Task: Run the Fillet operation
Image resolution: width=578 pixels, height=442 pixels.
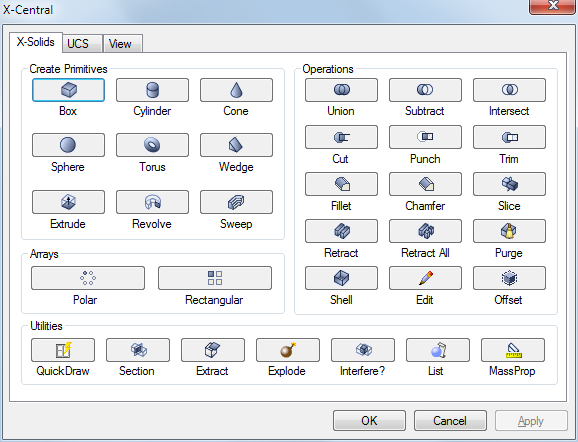Action: pyautogui.click(x=341, y=184)
